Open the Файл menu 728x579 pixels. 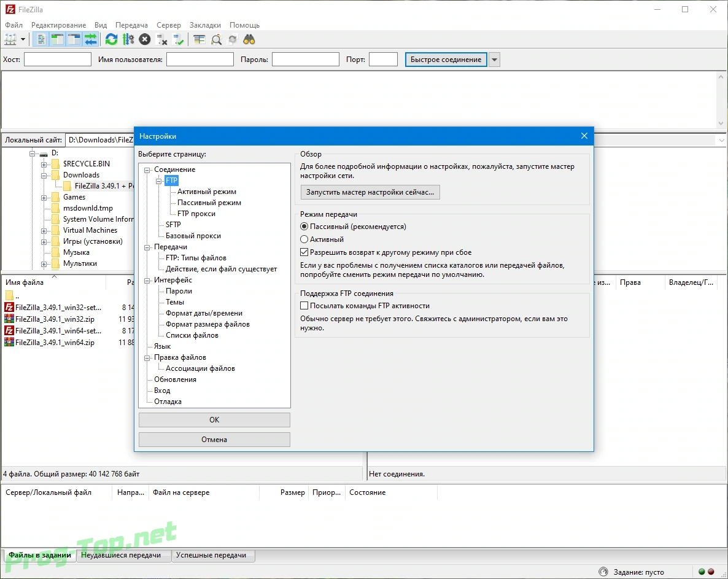14,25
